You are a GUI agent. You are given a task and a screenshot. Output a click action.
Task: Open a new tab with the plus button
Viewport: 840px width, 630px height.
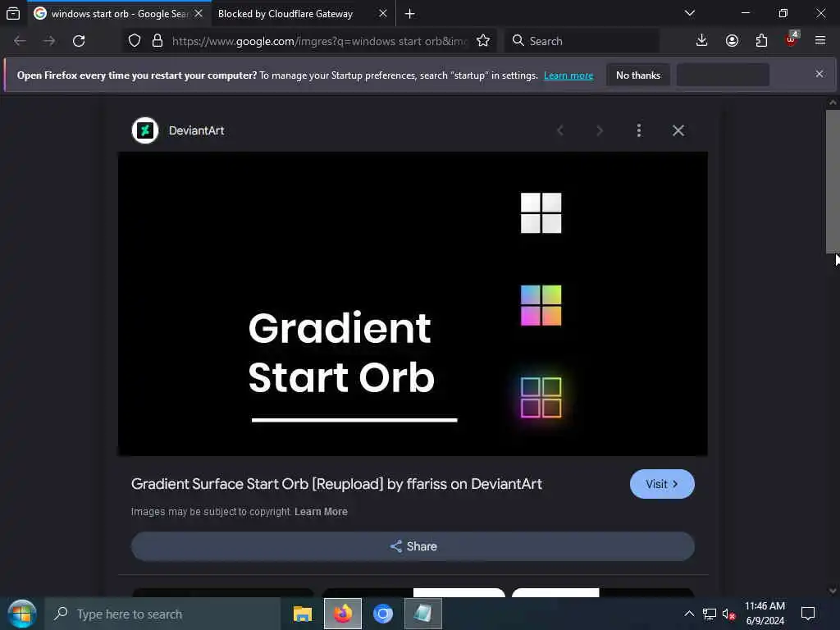point(410,14)
